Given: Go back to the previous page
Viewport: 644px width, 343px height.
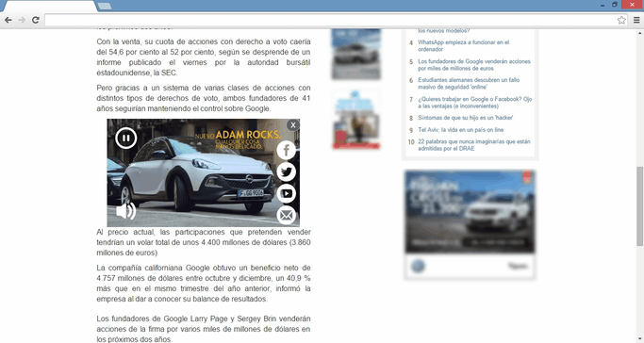Looking at the screenshot, I should (x=8, y=20).
